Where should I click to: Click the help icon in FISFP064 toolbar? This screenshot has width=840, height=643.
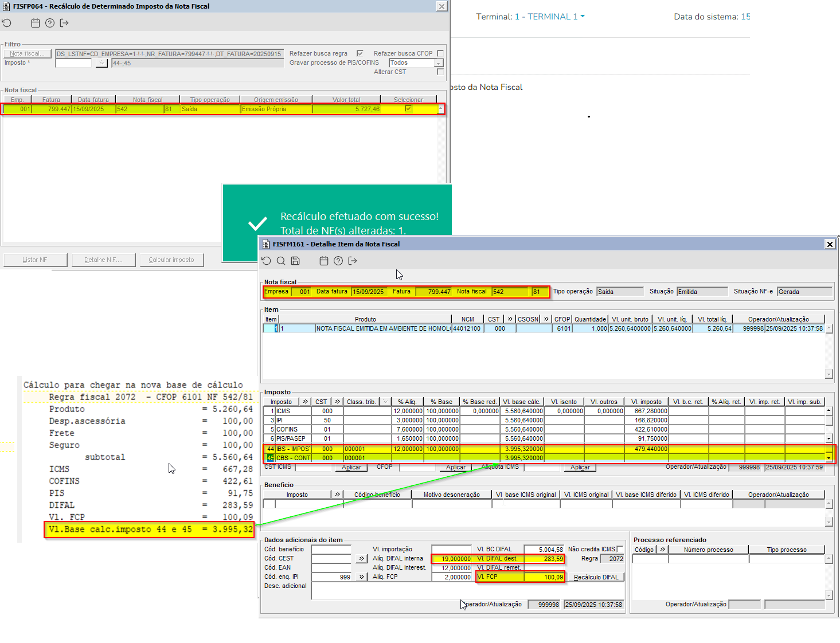click(50, 23)
